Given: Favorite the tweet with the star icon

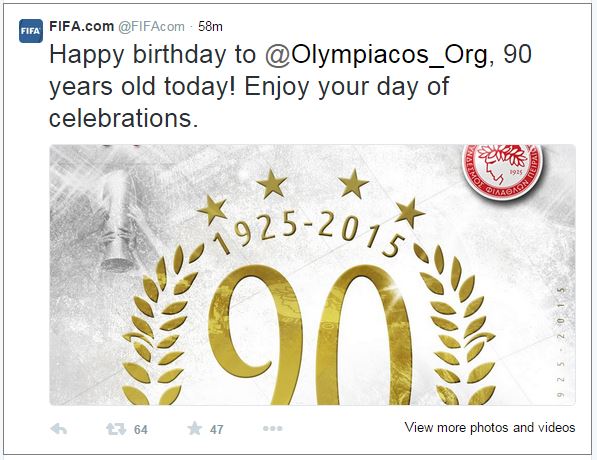Looking at the screenshot, I should (x=195, y=429).
